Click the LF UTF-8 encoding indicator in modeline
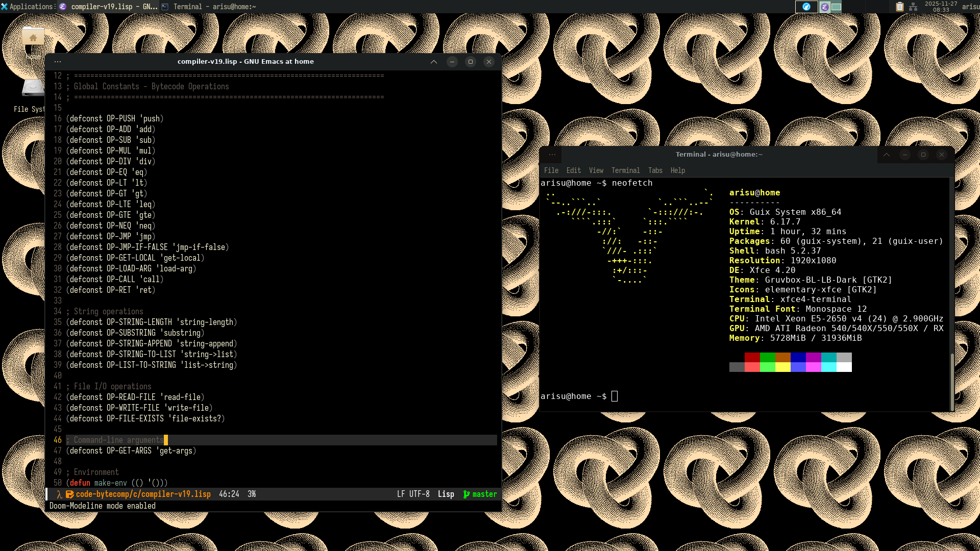Viewport: 980px width, 551px height. pyautogui.click(x=413, y=494)
